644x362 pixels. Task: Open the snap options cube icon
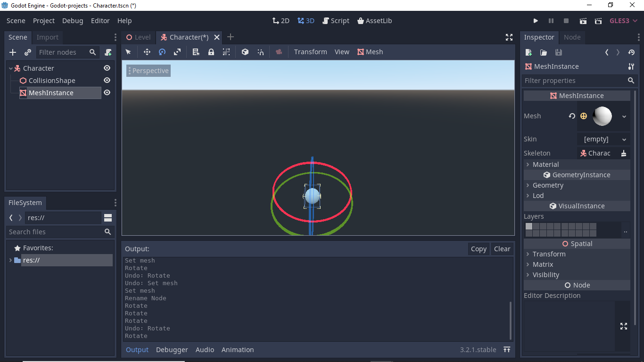coord(245,52)
